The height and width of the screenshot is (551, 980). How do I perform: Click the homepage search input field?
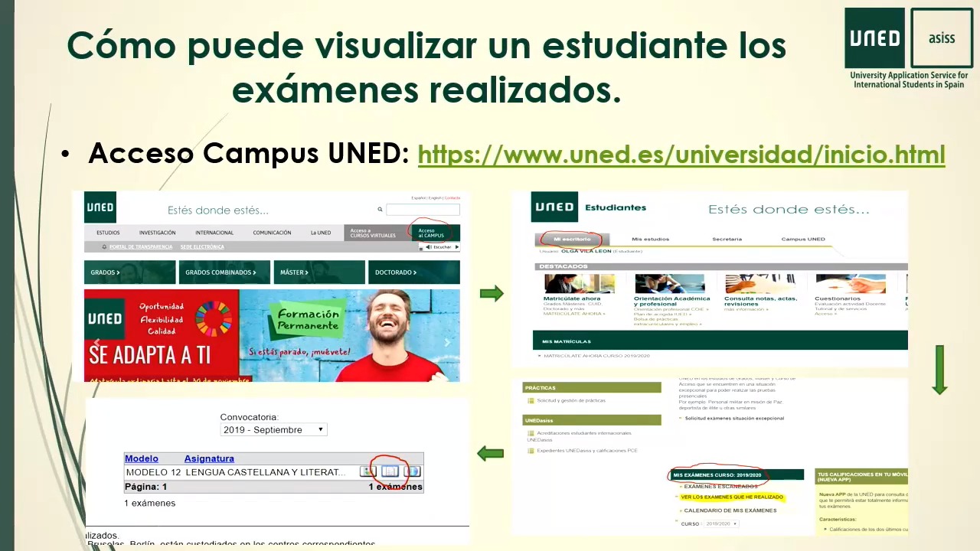423,210
